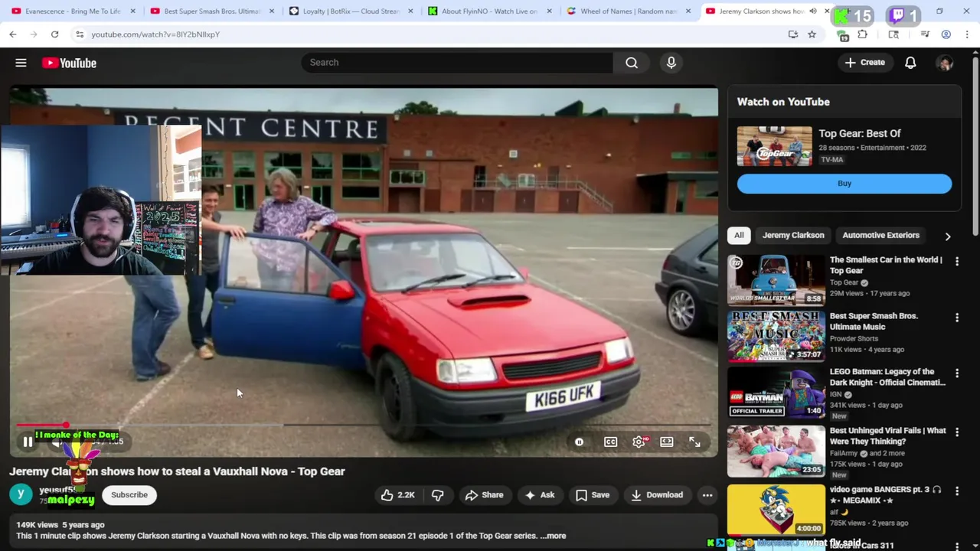Open options for LEGO Batman video
Screen dimensions: 980x551
pyautogui.click(x=957, y=373)
